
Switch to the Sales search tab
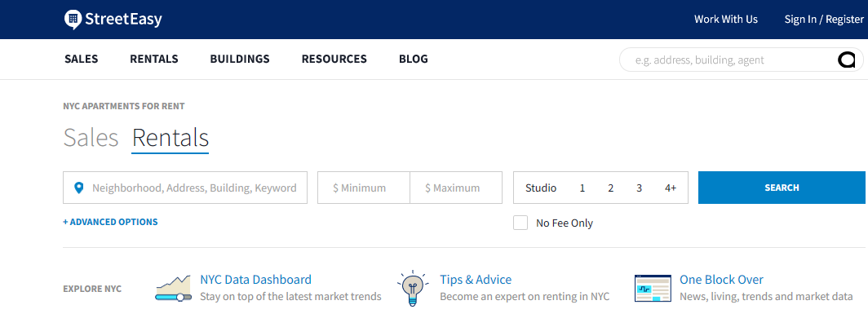[x=91, y=138]
